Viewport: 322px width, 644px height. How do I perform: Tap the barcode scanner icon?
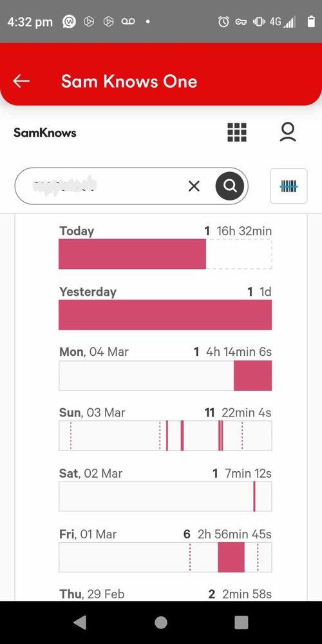(289, 186)
